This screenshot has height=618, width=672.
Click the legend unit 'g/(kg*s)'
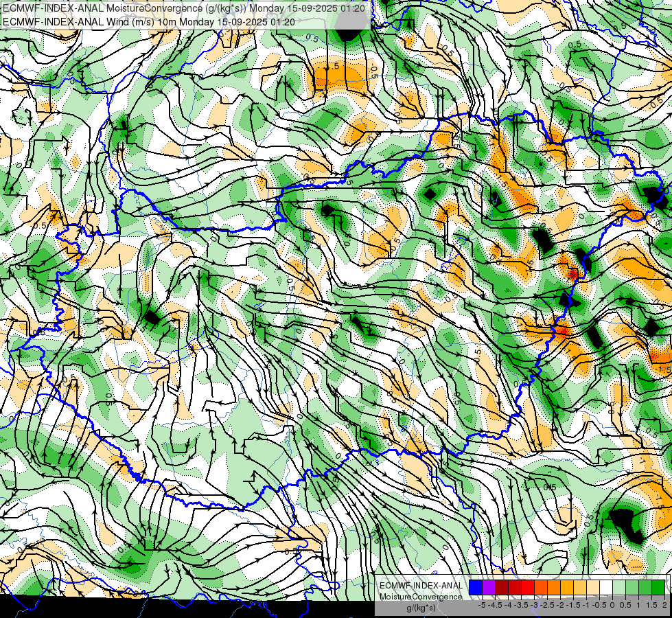click(x=421, y=608)
